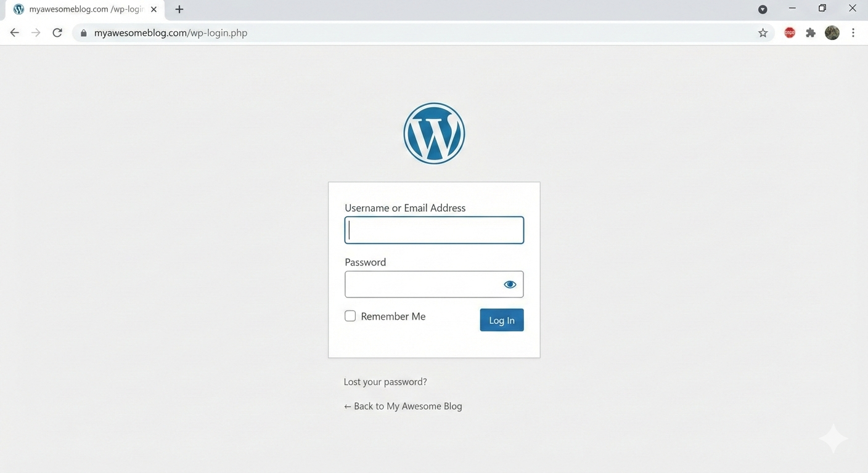Open the Chrome extensions puzzle icon
Image resolution: width=868 pixels, height=473 pixels.
(810, 32)
